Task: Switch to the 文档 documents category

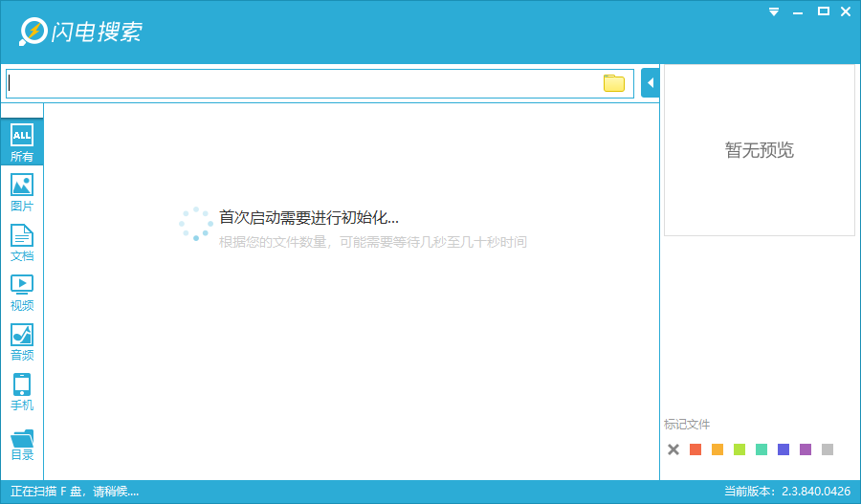Action: [22, 243]
